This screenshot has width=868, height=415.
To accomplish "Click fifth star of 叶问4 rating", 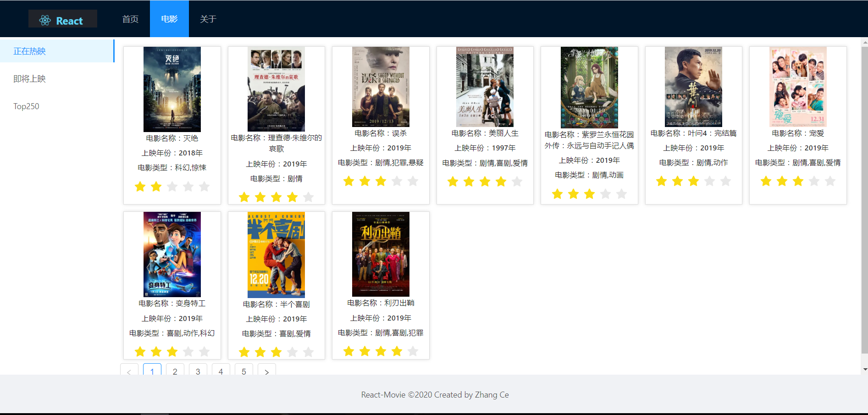I will pos(726,181).
